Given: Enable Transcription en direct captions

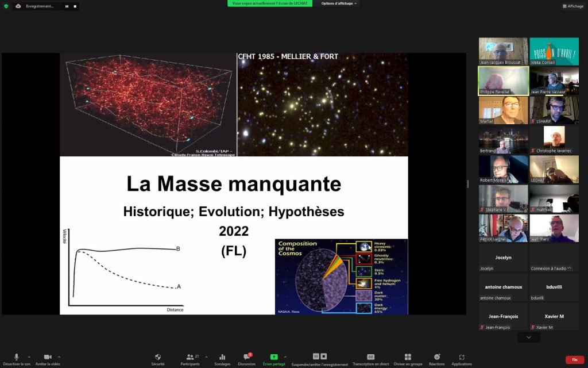Looking at the screenshot, I should 370,359.
